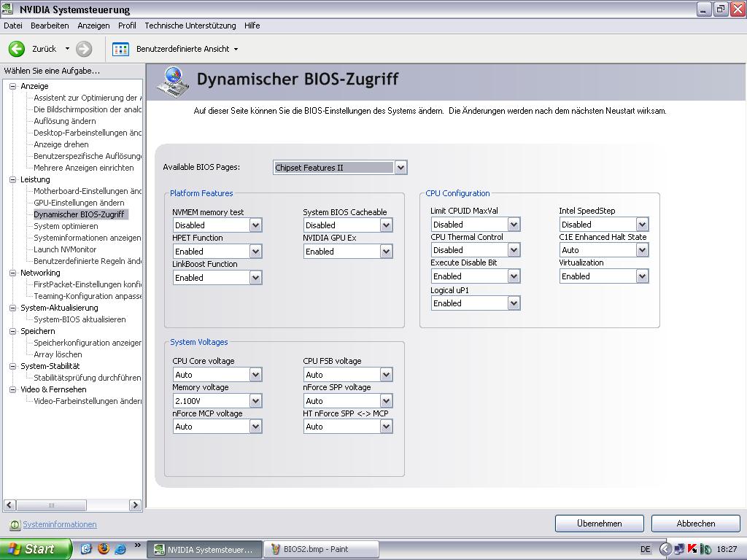Click the sidebar scrollbar right arrow
The image size is (747, 560).
coord(135,505)
